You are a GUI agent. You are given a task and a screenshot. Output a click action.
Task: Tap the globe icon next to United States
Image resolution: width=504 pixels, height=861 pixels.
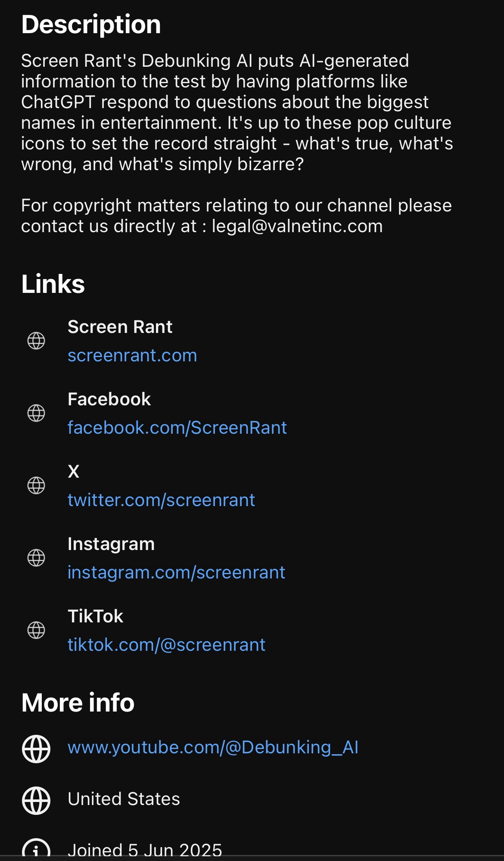tap(36, 801)
